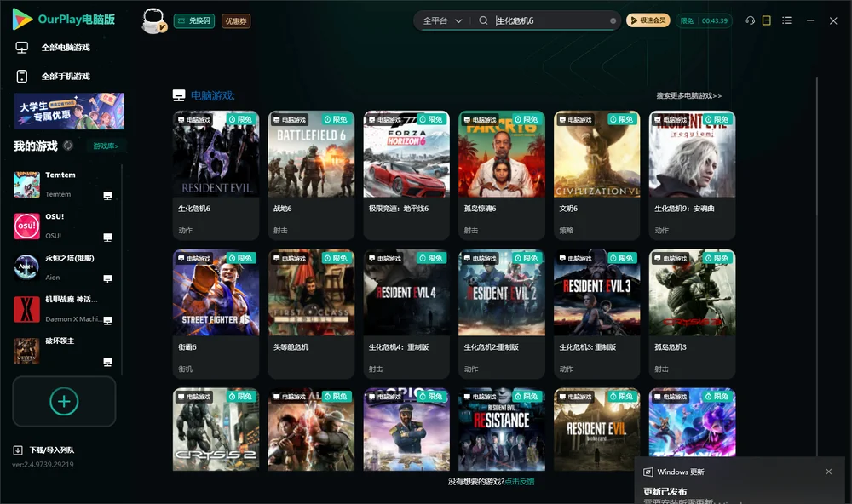Open customer service headset icon
This screenshot has height=504, width=852.
pyautogui.click(x=751, y=20)
